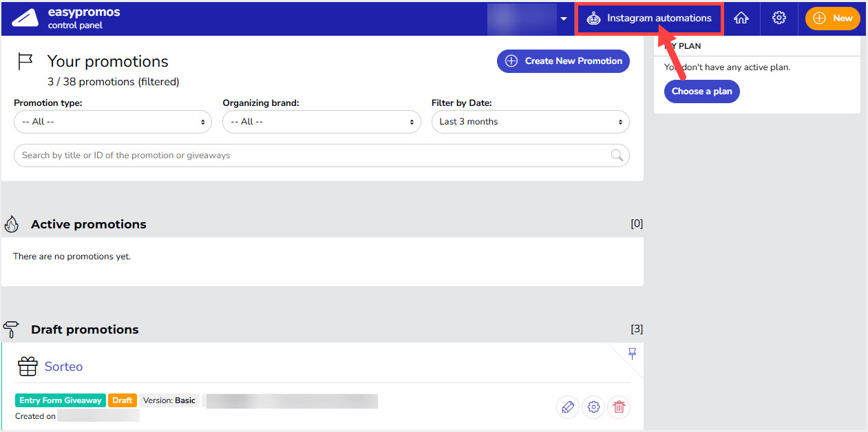Focus the promotion search field
Screen dimensions: 868x432
(310, 155)
